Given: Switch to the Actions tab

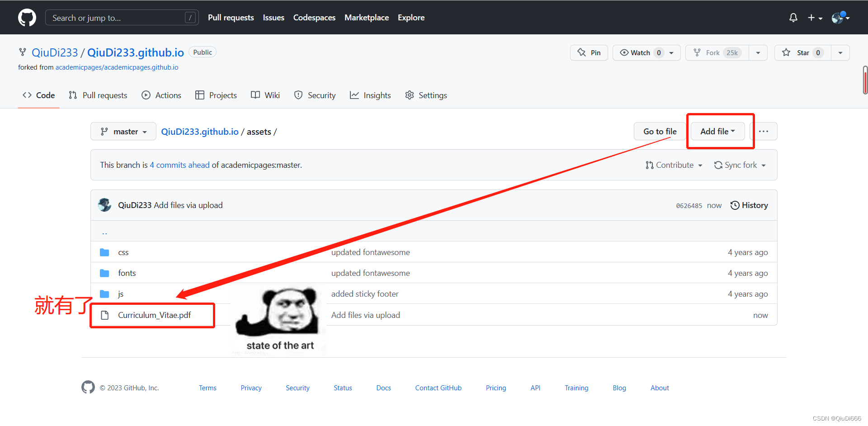Looking at the screenshot, I should [x=161, y=95].
